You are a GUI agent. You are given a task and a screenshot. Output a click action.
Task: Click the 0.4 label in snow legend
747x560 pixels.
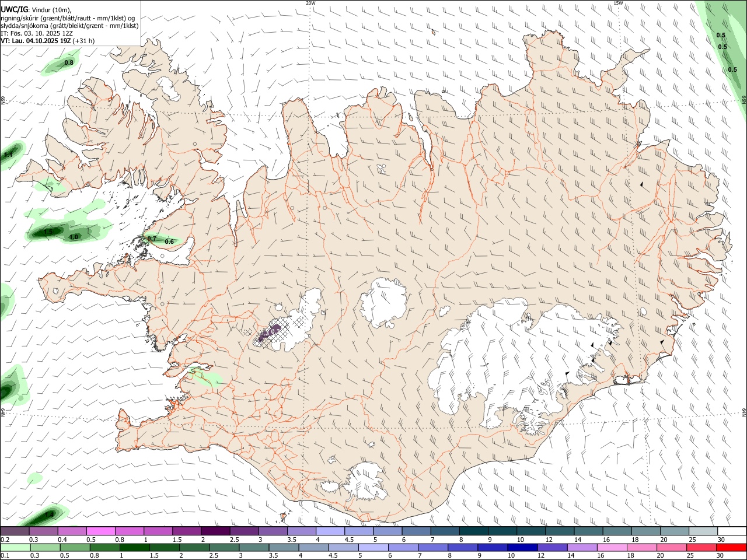pyautogui.click(x=62, y=540)
